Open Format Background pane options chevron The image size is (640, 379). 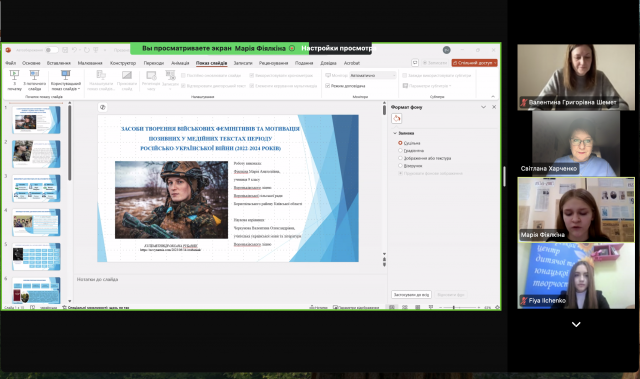[483, 107]
